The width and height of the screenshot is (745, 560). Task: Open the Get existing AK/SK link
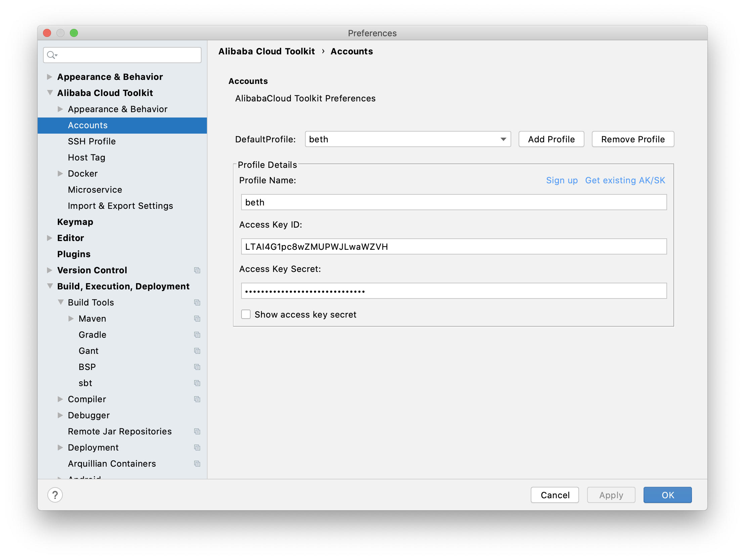625,180
